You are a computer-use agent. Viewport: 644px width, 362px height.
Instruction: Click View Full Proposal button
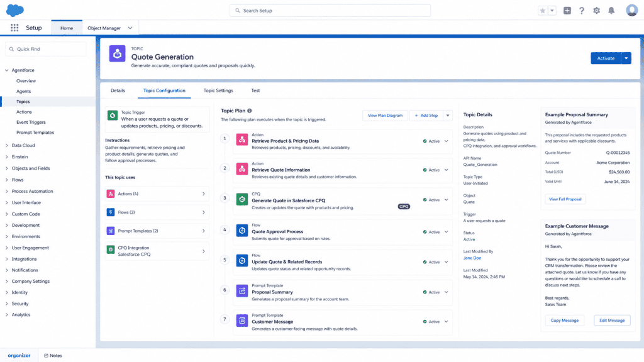click(x=565, y=199)
